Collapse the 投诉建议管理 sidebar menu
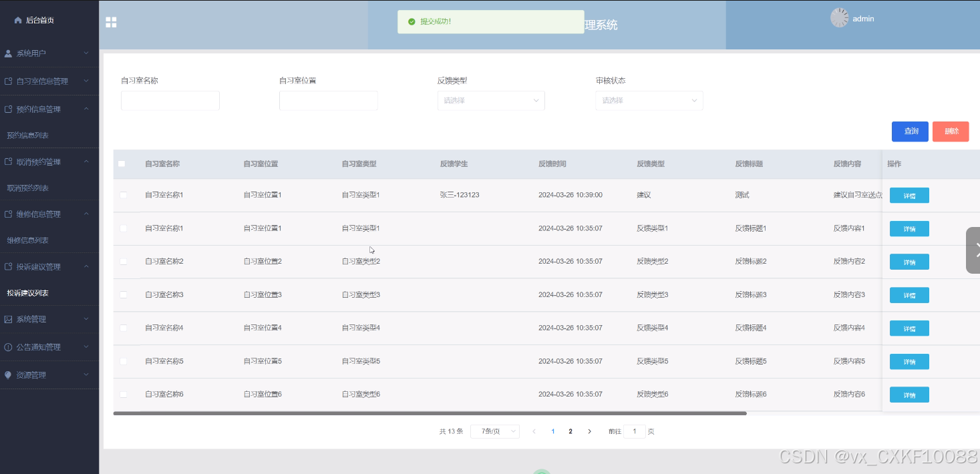The image size is (980, 474). [49, 267]
